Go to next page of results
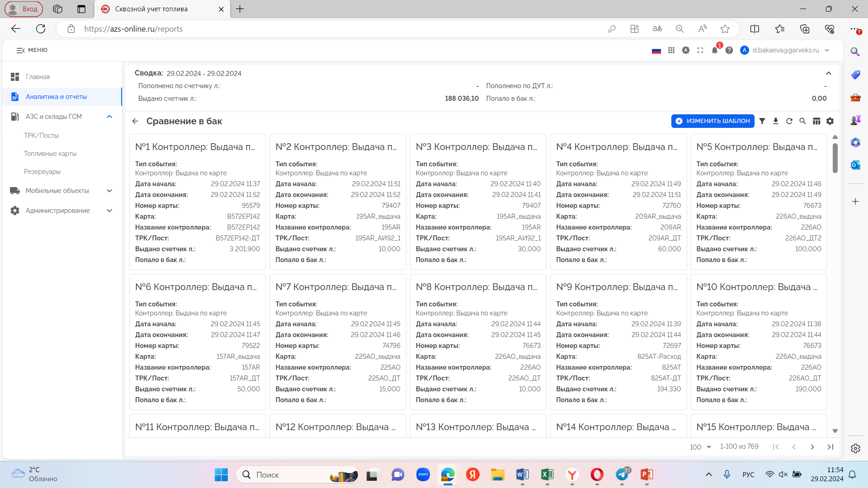The image size is (868, 488). pos(812,447)
